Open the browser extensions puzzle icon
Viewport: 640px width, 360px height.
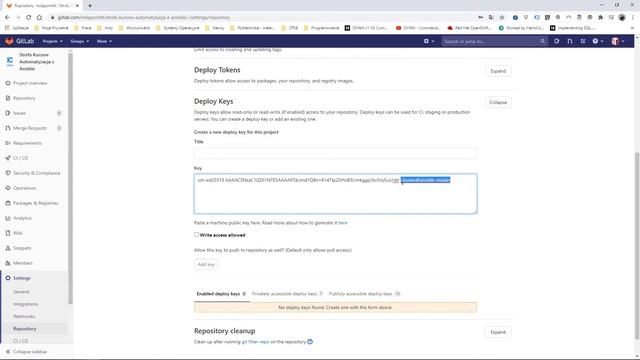600,18
